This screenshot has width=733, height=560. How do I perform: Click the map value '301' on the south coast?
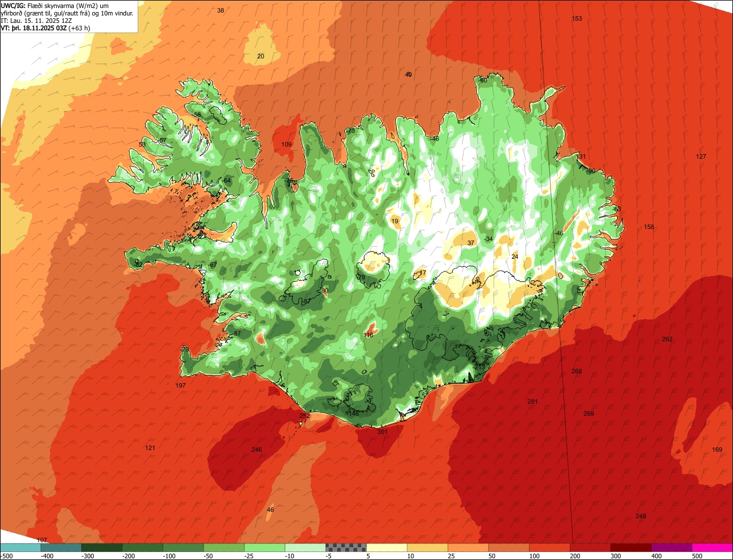383,432
